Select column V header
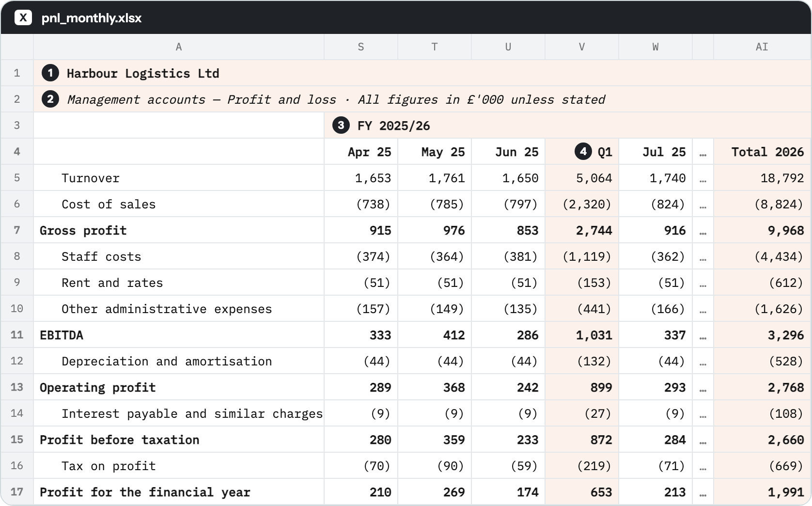Image resolution: width=812 pixels, height=506 pixels. 582,47
